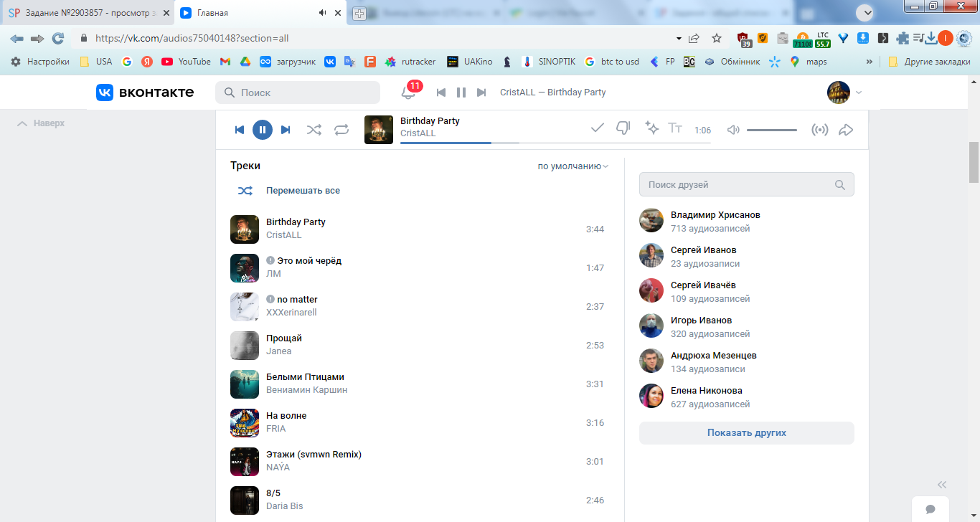
Task: Play the track 'no matter' by XXXerinarell
Action: pos(245,306)
